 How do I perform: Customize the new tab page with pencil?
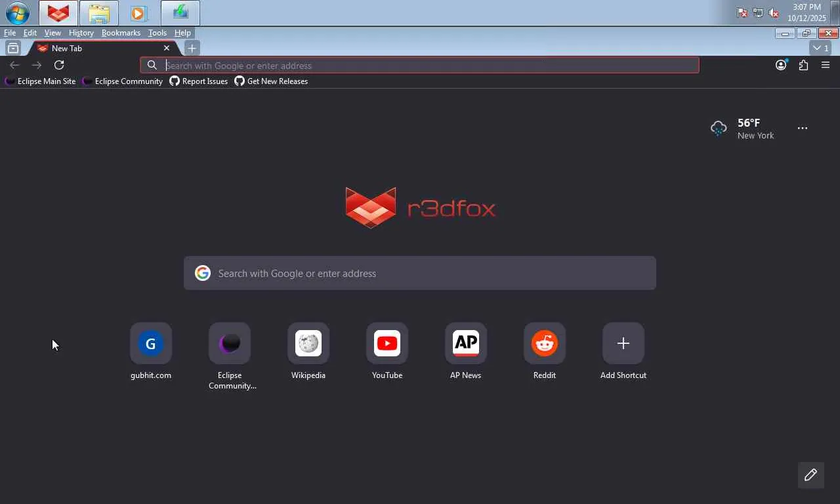click(811, 474)
